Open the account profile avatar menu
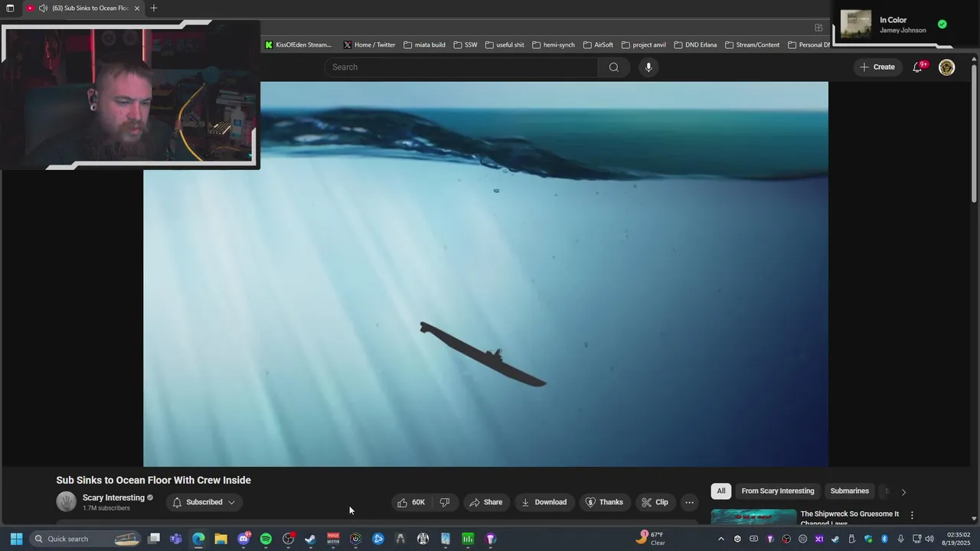 point(947,67)
